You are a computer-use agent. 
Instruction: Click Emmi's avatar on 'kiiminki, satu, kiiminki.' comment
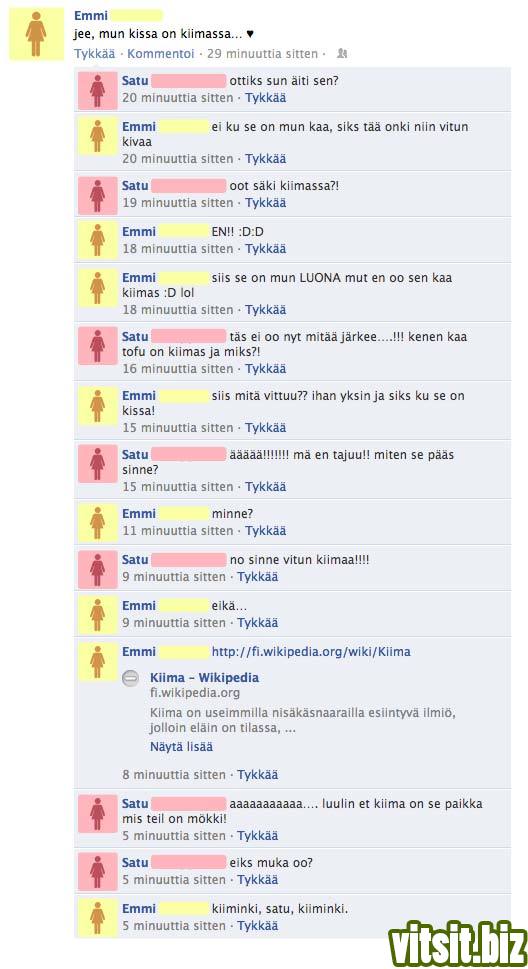[x=98, y=918]
